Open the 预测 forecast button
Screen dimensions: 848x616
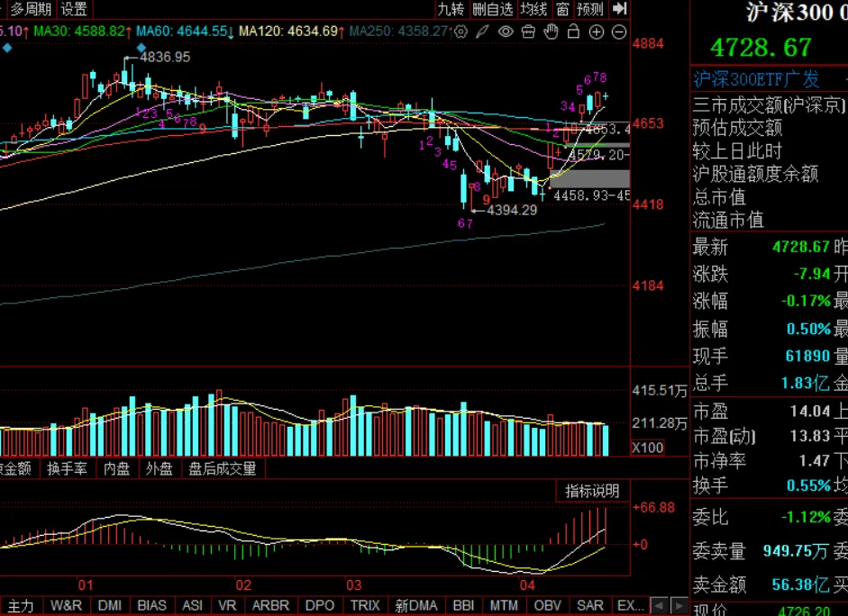pyautogui.click(x=589, y=9)
